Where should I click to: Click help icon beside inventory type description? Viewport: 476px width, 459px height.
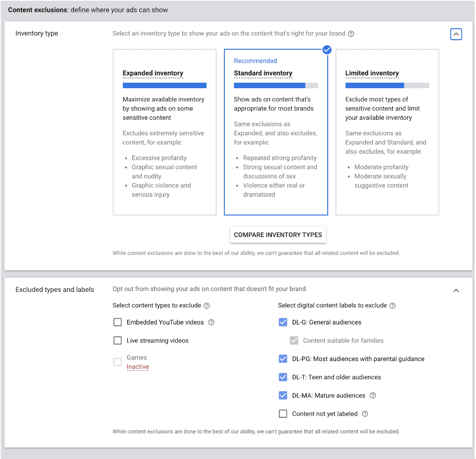351,34
